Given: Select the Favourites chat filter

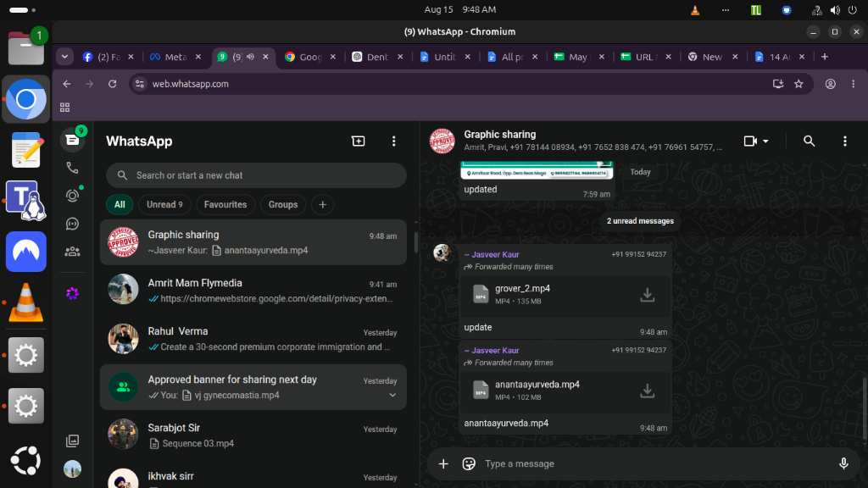Looking at the screenshot, I should click(225, 205).
